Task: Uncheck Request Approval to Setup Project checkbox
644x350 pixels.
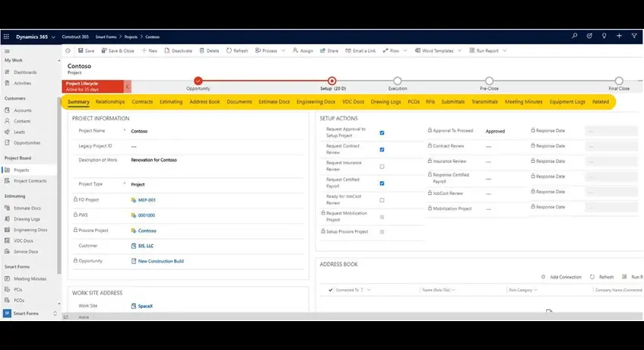Action: [382, 132]
